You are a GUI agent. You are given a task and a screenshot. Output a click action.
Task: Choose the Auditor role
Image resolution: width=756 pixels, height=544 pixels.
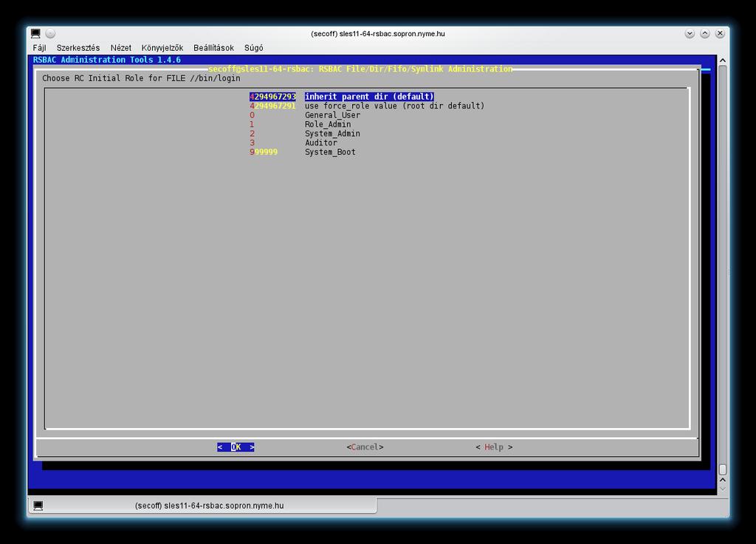pos(321,142)
